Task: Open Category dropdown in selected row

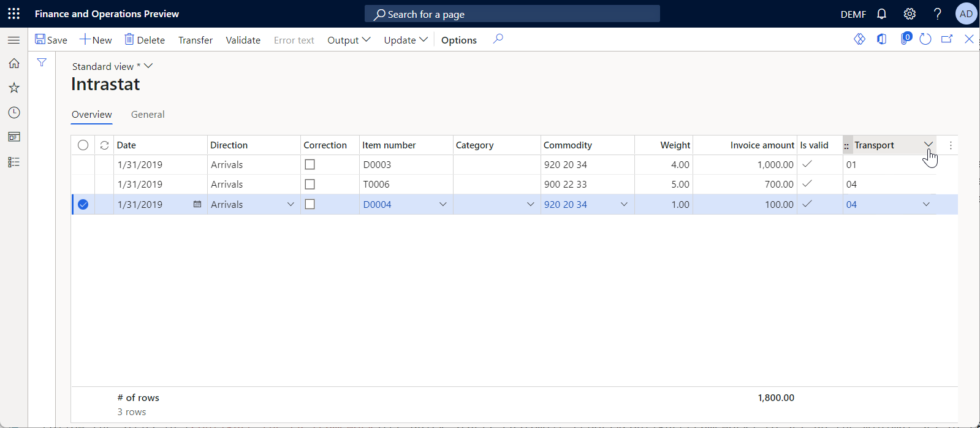Action: (530, 204)
